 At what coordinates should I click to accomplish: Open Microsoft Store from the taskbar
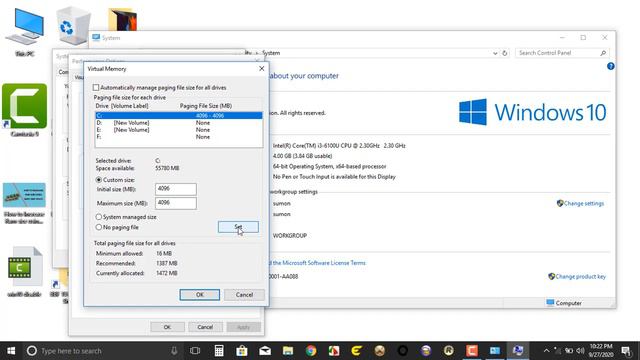[242, 351]
